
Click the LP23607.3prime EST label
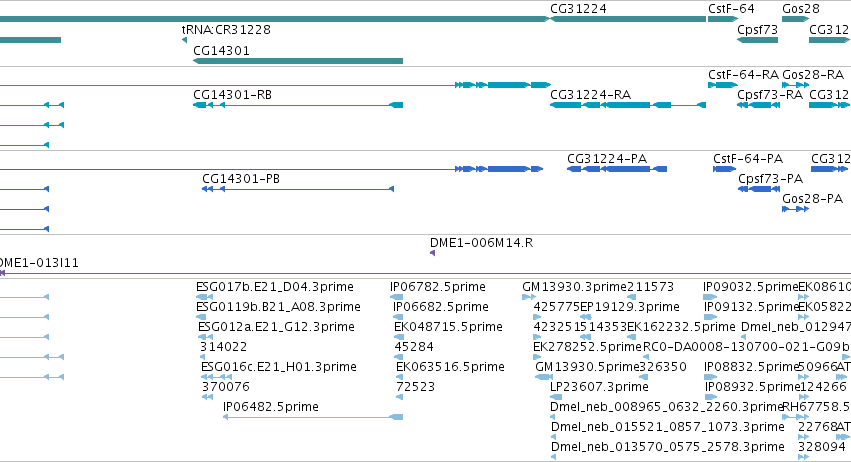599,387
